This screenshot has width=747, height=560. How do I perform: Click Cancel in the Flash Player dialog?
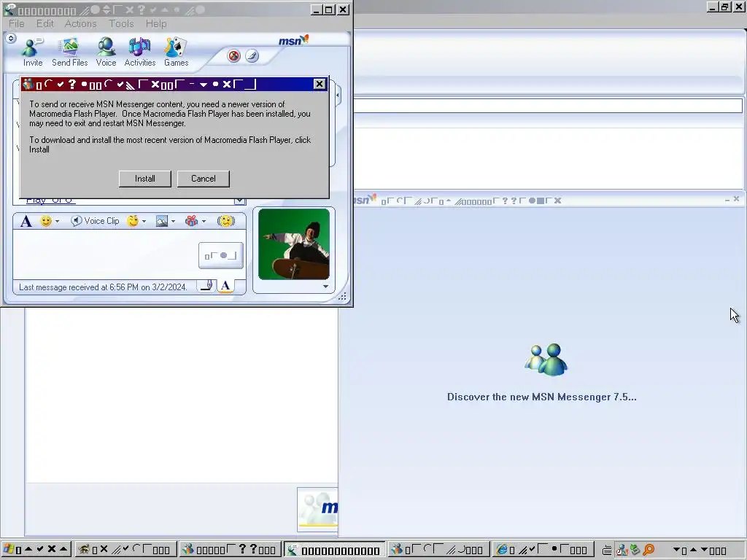click(204, 179)
